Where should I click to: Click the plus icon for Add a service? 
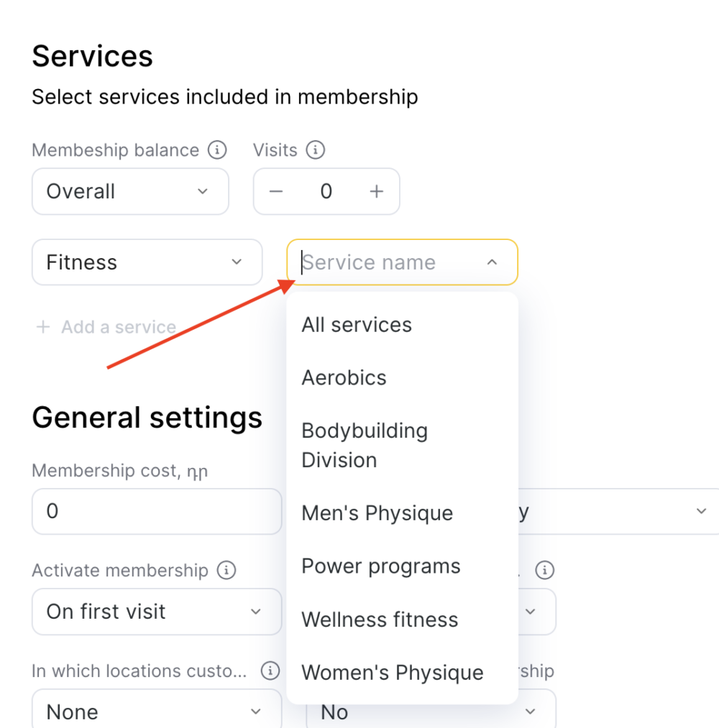click(43, 327)
